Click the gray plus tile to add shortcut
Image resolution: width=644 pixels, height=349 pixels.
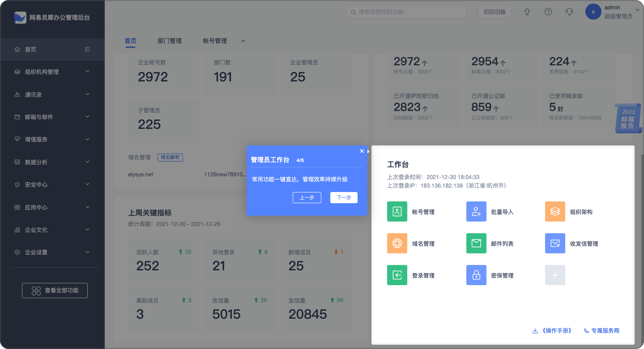[x=555, y=275]
